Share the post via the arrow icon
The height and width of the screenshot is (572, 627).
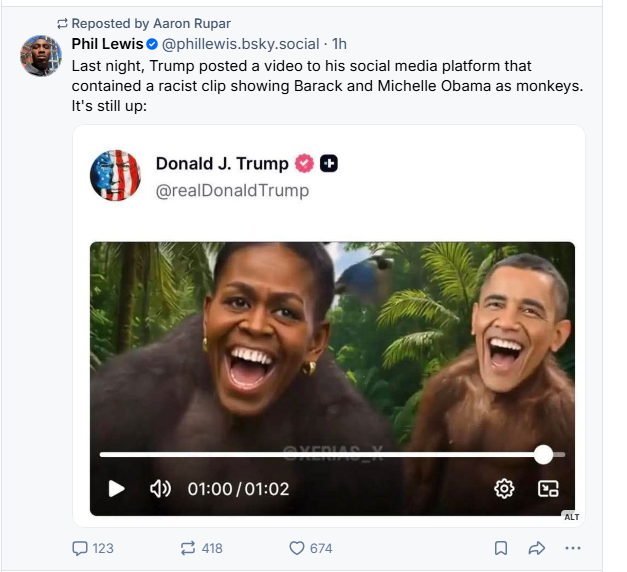point(536,548)
